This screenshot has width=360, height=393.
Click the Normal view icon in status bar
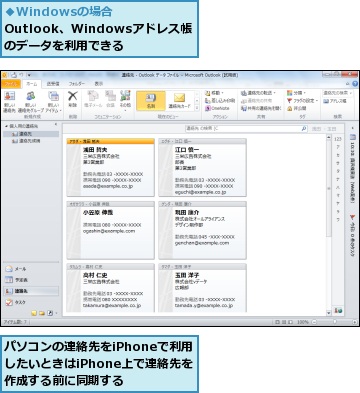click(x=277, y=322)
